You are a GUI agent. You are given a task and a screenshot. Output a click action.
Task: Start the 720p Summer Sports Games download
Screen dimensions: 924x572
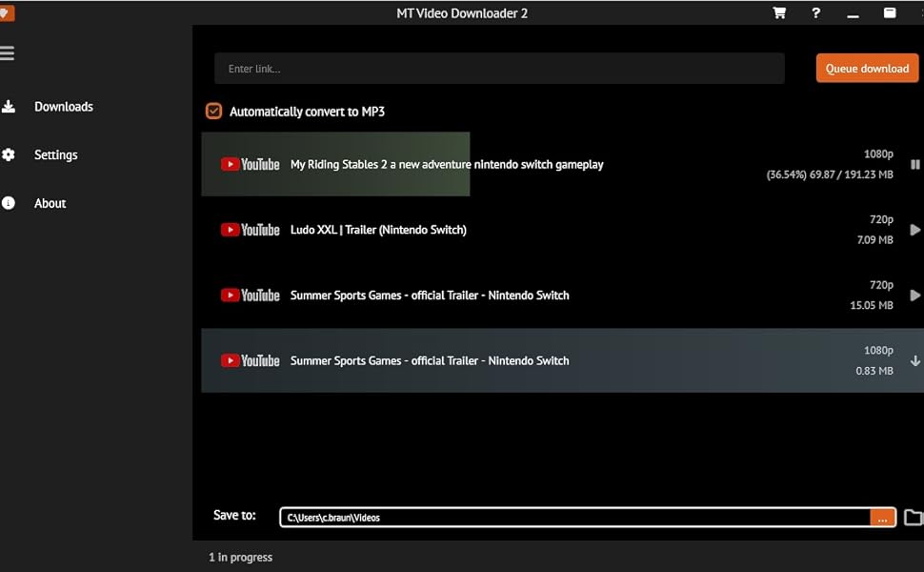[x=914, y=295]
